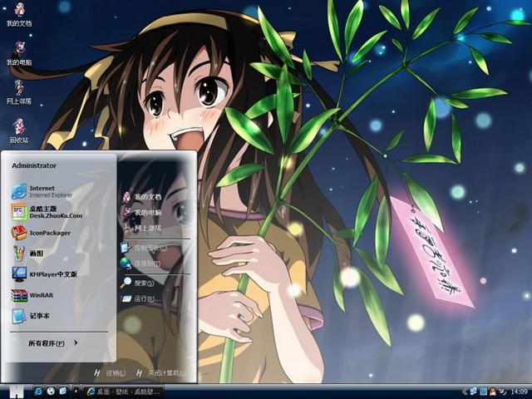
Task: Open WinRAR from the Start menu
Action: point(32,295)
